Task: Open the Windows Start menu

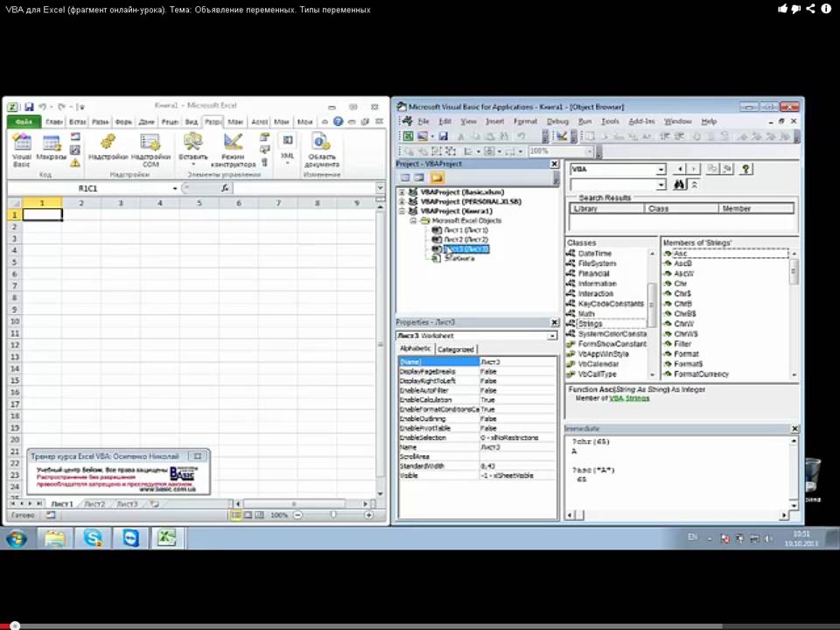Action: click(x=16, y=538)
